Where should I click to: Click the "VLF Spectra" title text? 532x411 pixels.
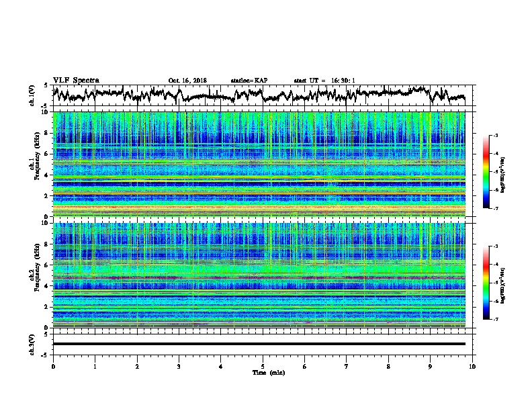[76, 81]
